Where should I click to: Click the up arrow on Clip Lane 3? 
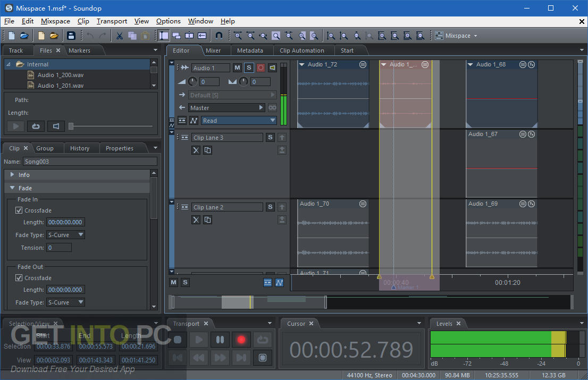(x=282, y=138)
